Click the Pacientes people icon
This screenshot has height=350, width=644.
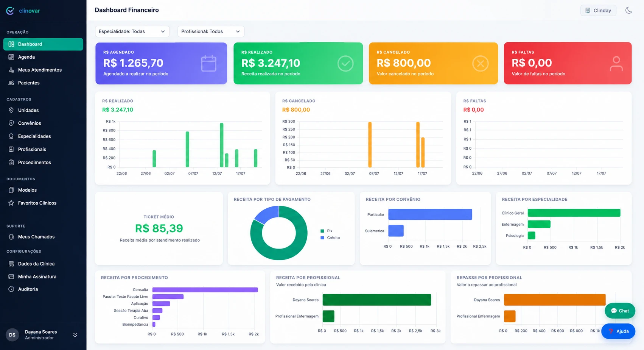pos(11,83)
